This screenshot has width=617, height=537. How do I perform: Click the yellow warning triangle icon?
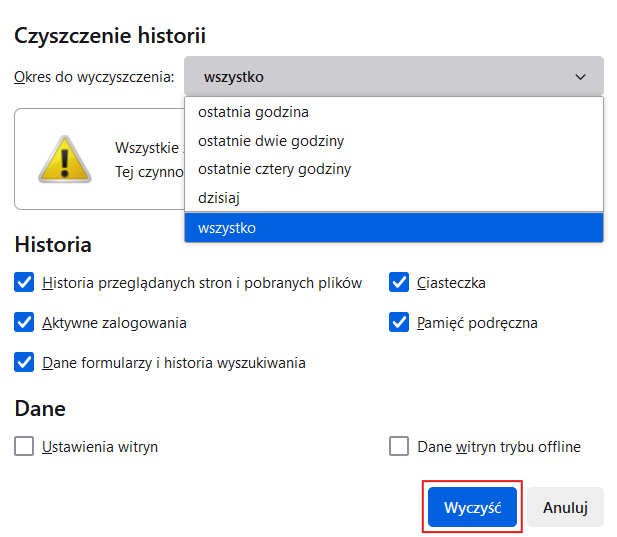click(65, 159)
